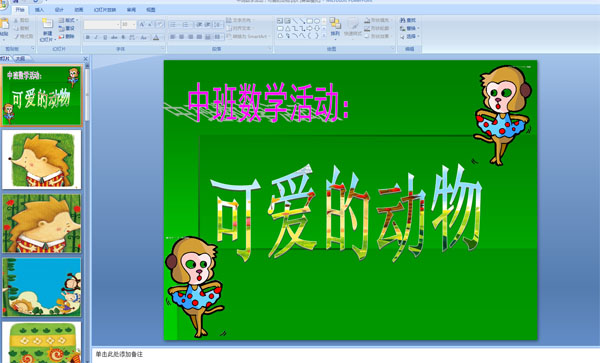Expand the layout (版式) dropdown
This screenshot has width=600, height=363.
click(x=68, y=20)
